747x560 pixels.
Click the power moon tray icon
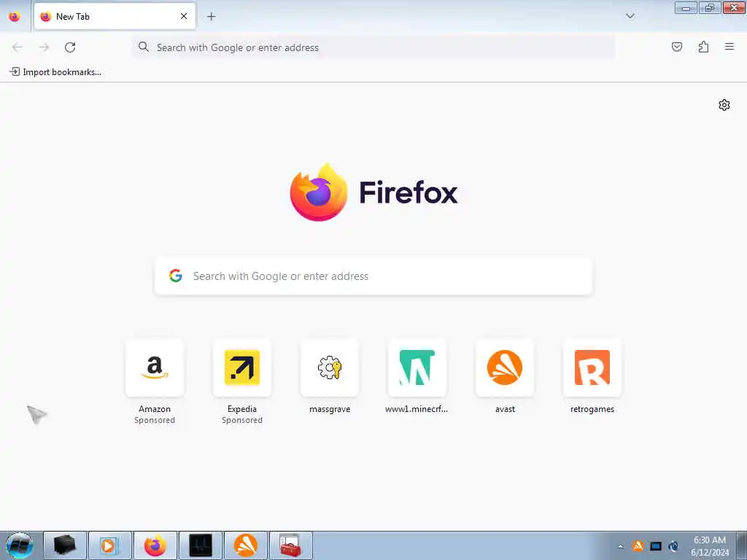click(x=673, y=546)
